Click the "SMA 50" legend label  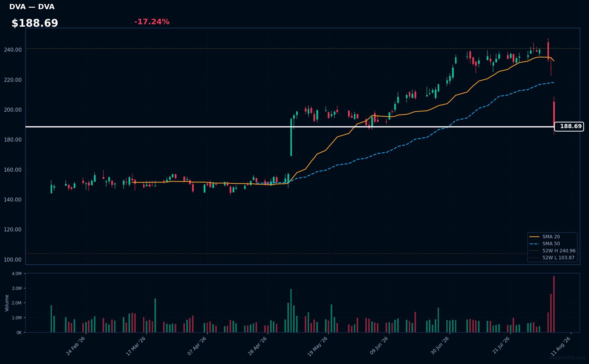(x=551, y=244)
